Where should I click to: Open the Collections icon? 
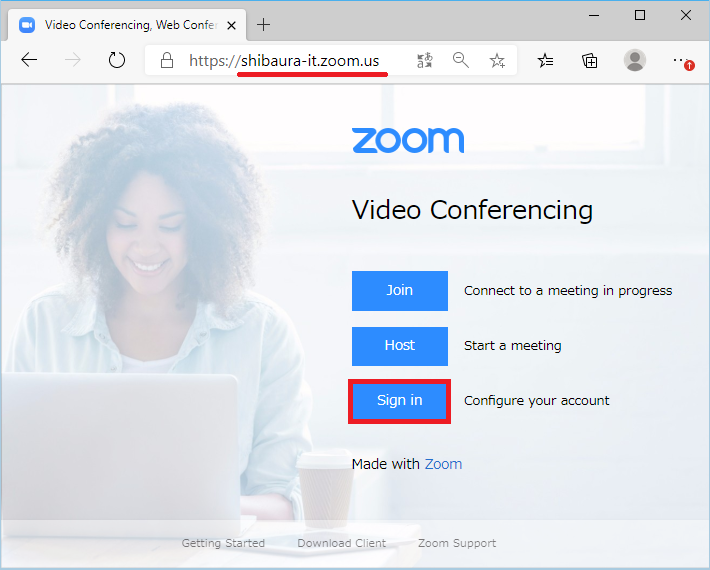[x=590, y=60]
